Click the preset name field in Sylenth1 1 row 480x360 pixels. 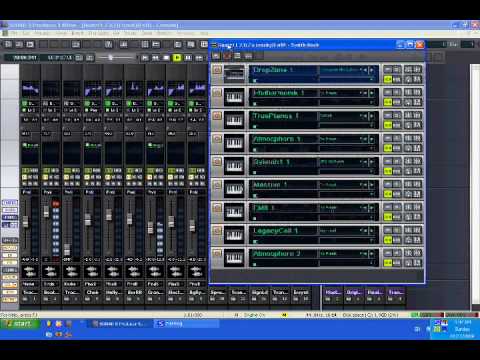[340, 162]
